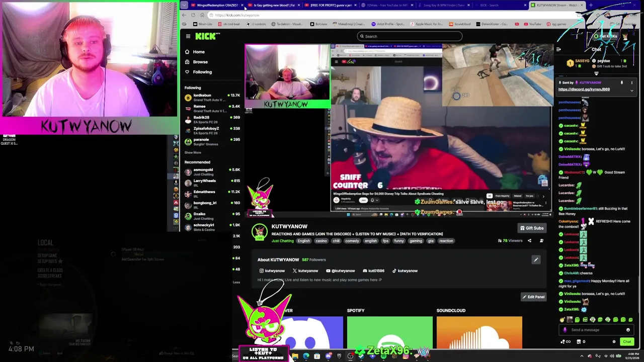Screen dimensions: 644x362
Task: Click the taskbar clock and date
Action: pos(632,356)
